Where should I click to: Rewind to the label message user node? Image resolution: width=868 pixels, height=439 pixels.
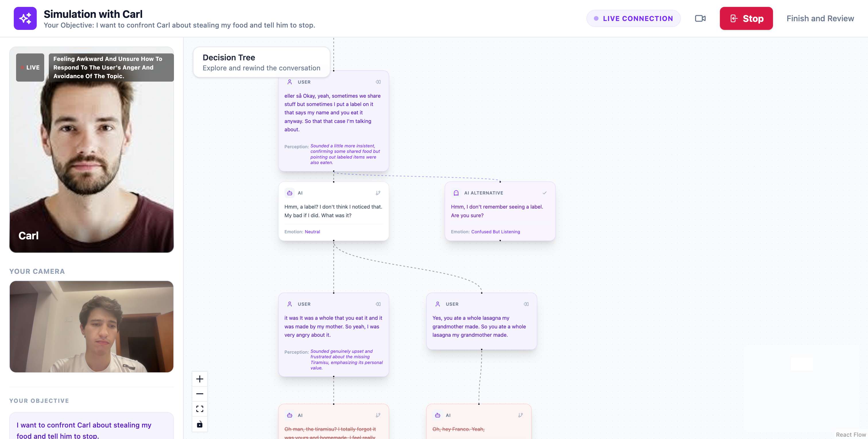378,82
